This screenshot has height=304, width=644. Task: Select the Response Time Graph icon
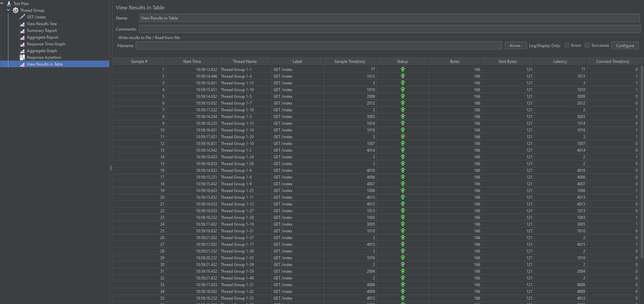pyautogui.click(x=23, y=44)
